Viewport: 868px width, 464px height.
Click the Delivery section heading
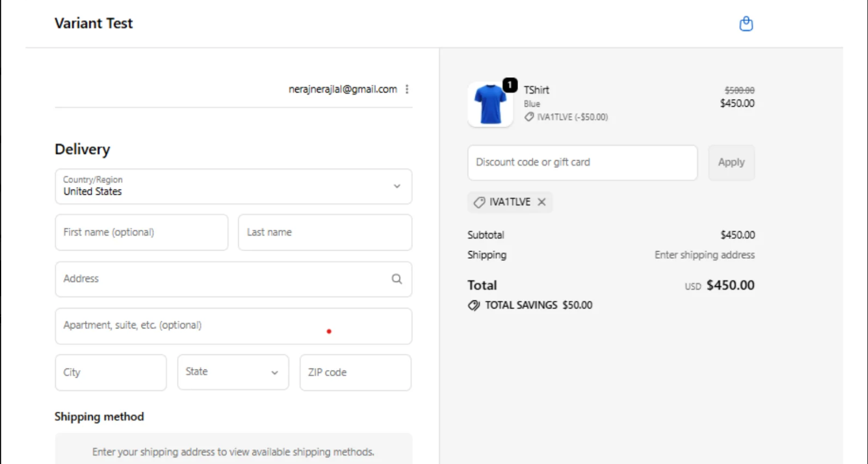click(x=82, y=149)
